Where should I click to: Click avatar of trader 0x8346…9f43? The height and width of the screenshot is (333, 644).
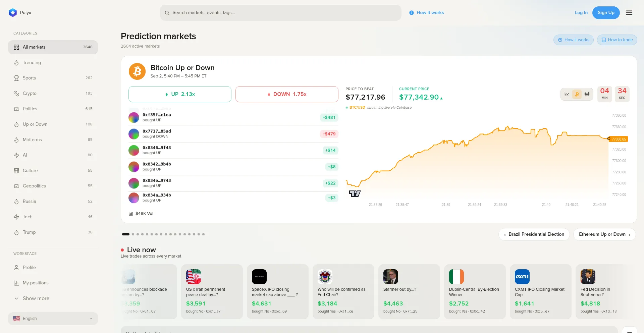click(134, 150)
